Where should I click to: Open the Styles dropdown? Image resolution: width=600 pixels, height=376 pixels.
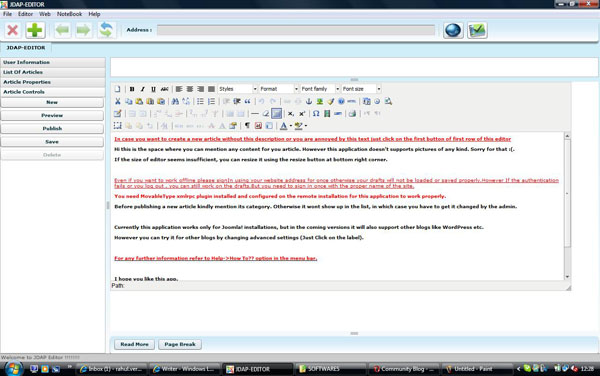[x=237, y=89]
